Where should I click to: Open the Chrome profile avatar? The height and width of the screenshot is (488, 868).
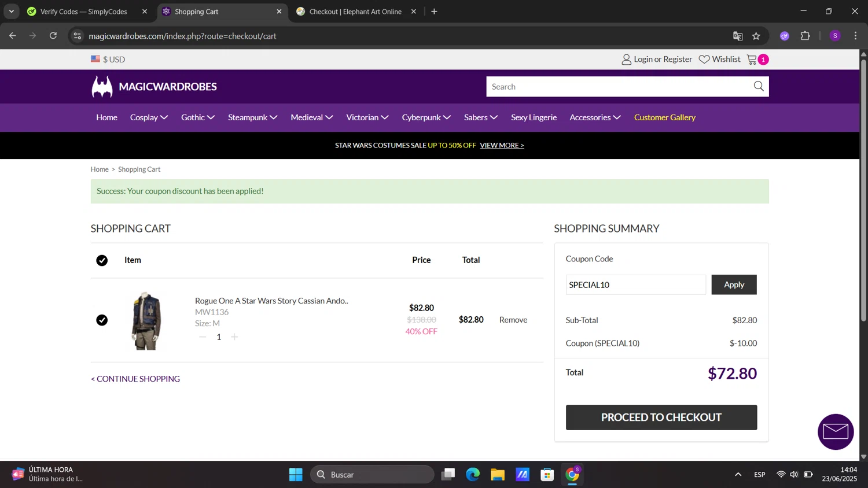click(835, 36)
